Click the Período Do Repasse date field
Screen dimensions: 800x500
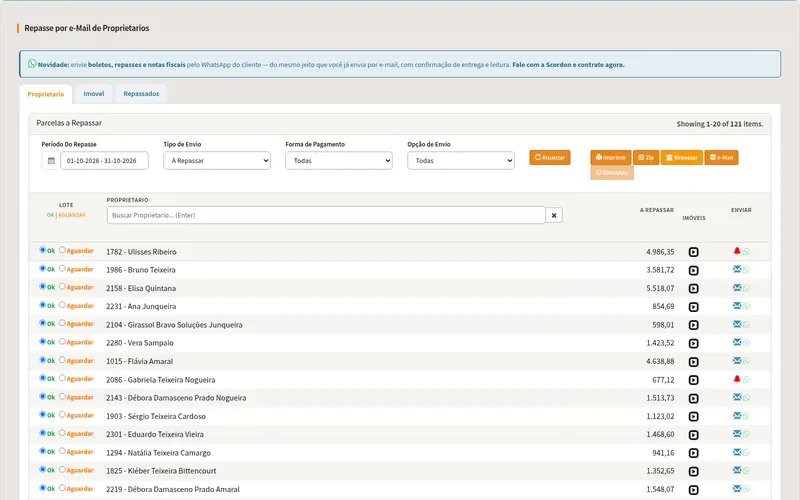pyautogui.click(x=105, y=161)
